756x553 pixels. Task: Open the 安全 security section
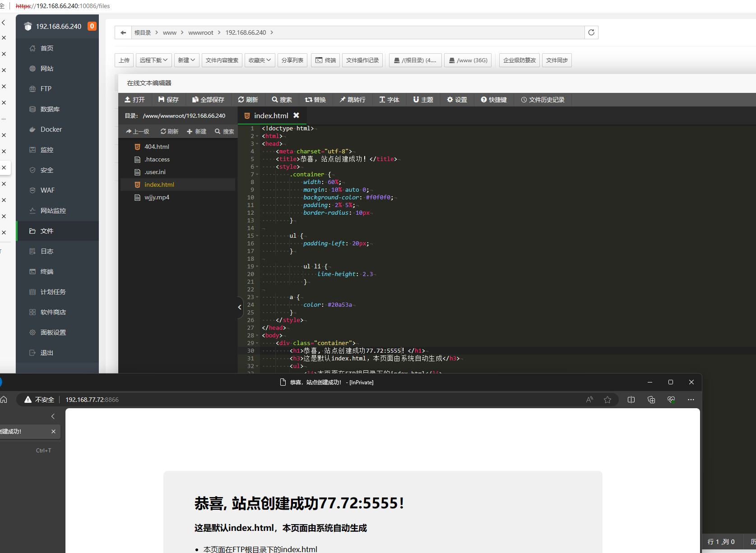[x=46, y=170]
